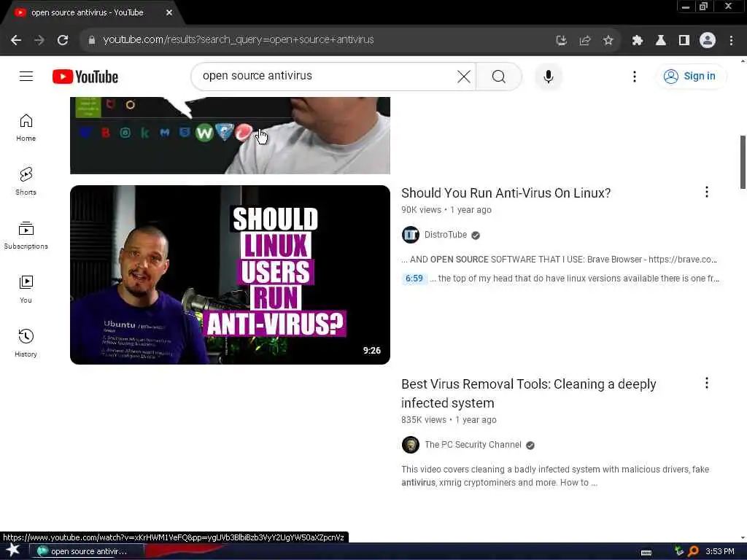
Task: Go forward in browser
Action: 39,40
